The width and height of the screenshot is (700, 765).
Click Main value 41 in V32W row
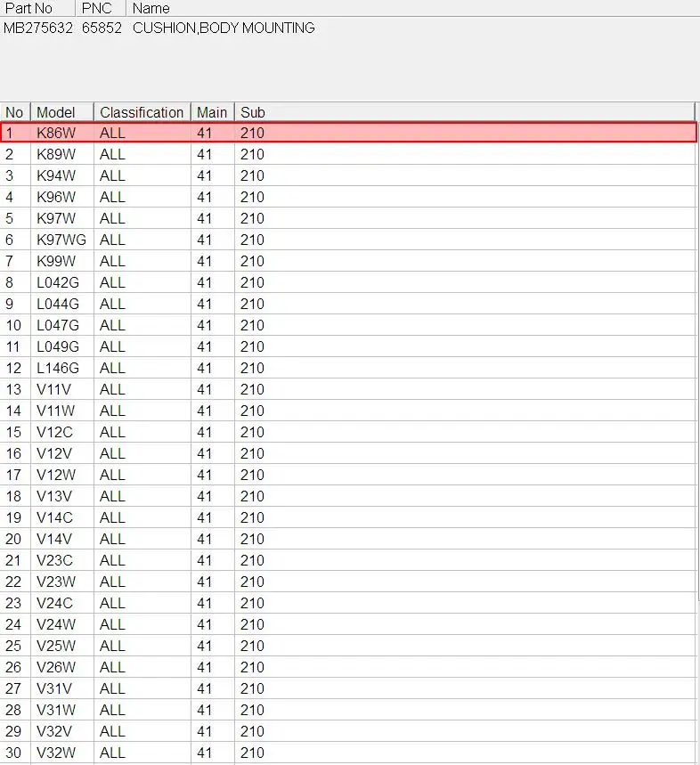click(212, 753)
